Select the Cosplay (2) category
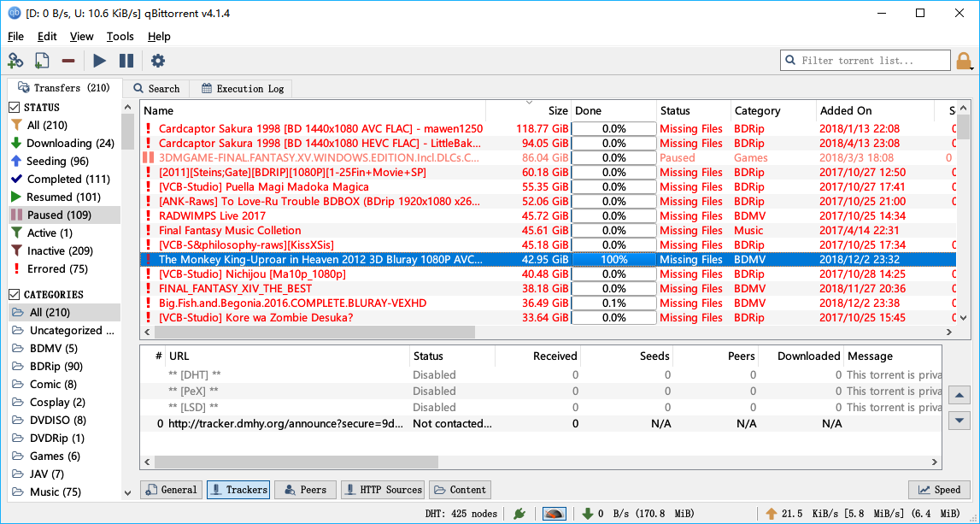Screen dimensions: 980x524 point(64,402)
